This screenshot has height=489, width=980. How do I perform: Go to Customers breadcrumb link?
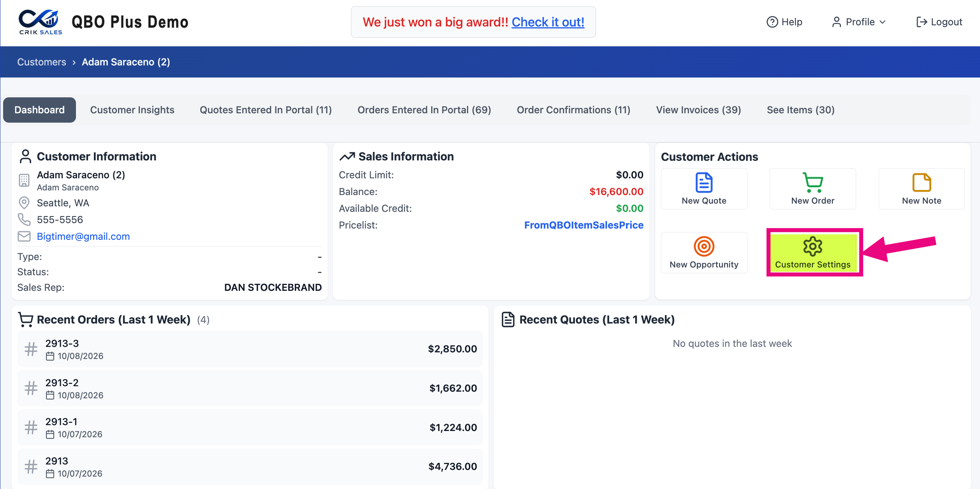tap(42, 62)
